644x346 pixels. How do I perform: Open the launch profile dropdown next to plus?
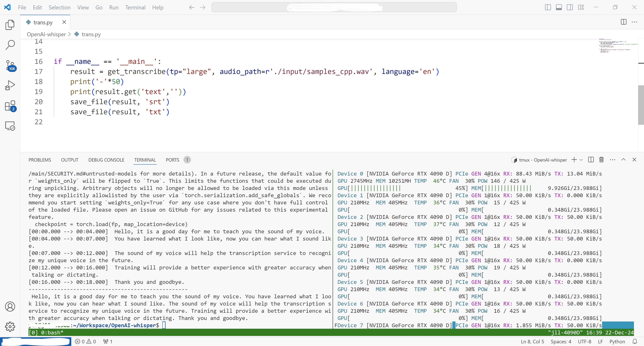pyautogui.click(x=581, y=160)
